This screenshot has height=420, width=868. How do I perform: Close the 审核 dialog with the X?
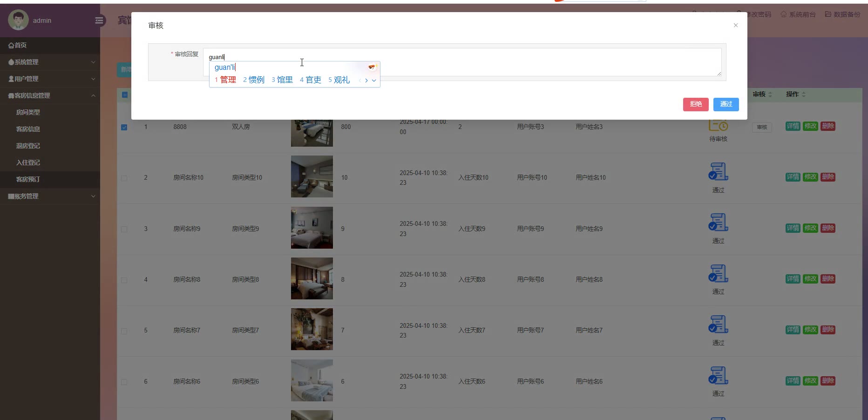click(x=735, y=26)
